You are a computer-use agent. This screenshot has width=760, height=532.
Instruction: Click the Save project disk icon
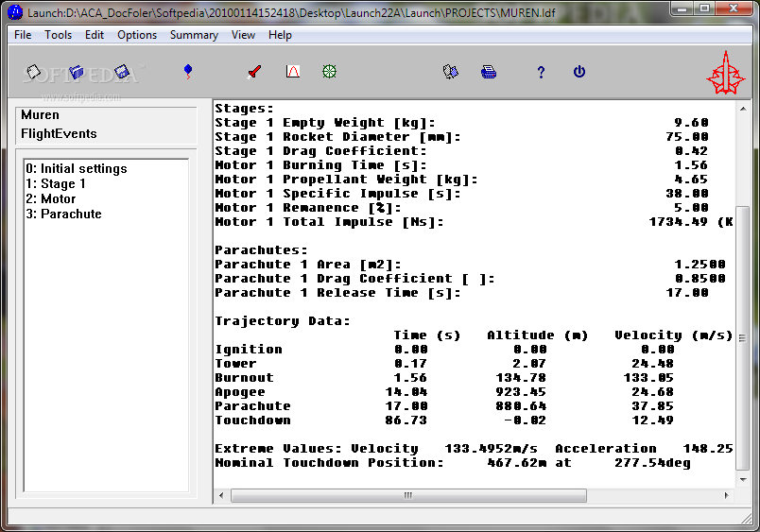tap(121, 72)
